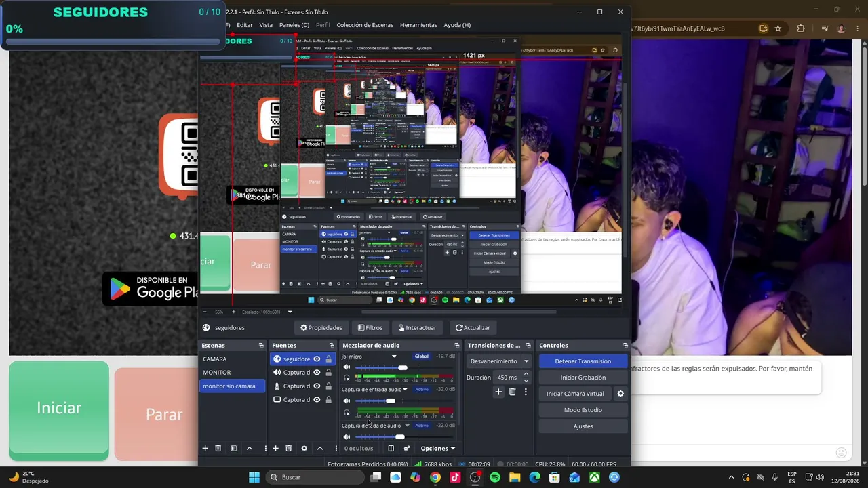
Task: Add a new source in the Fuentes panel
Action: pos(275,448)
